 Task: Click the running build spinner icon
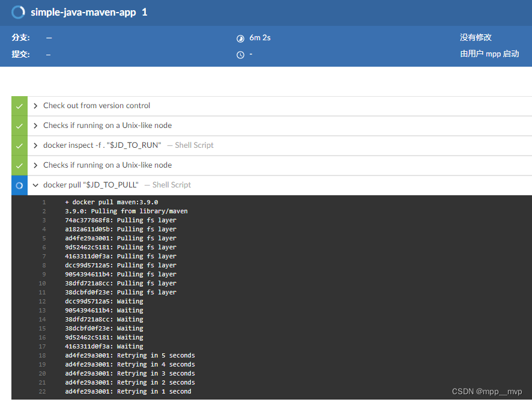tap(18, 12)
